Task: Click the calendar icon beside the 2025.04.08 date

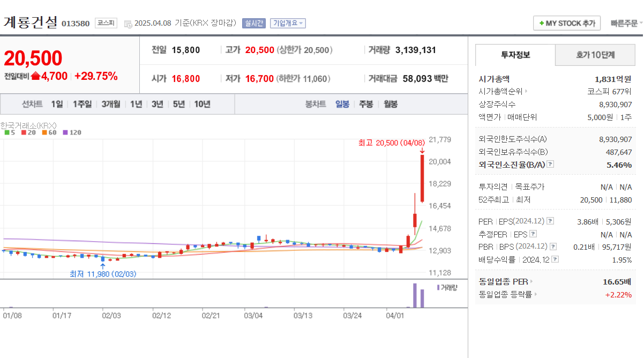Action: pos(127,24)
